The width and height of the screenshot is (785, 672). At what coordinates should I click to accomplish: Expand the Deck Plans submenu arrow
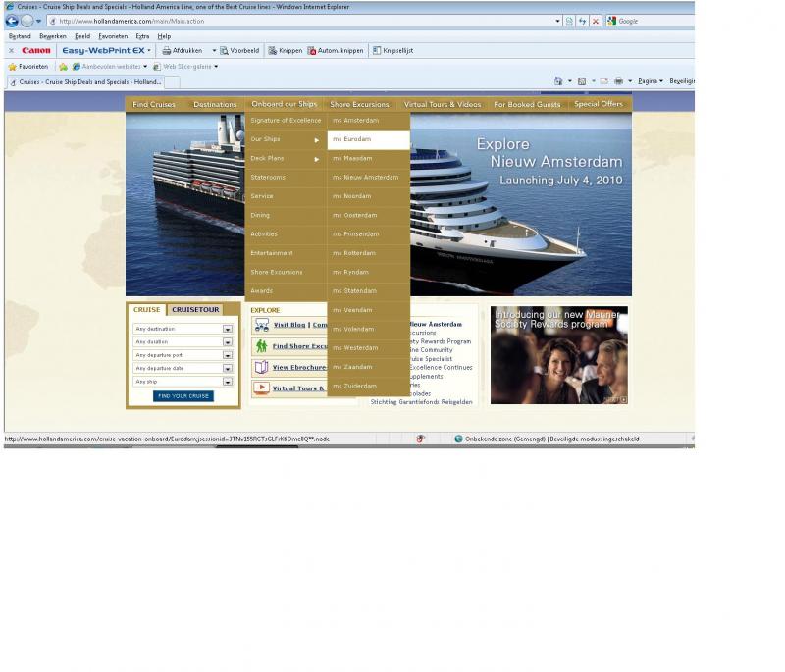316,160
